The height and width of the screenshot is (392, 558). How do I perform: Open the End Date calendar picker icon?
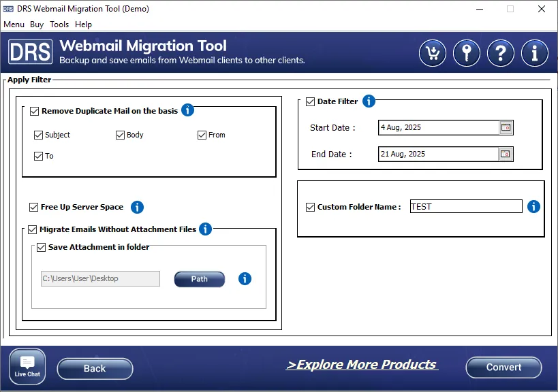pyautogui.click(x=506, y=154)
